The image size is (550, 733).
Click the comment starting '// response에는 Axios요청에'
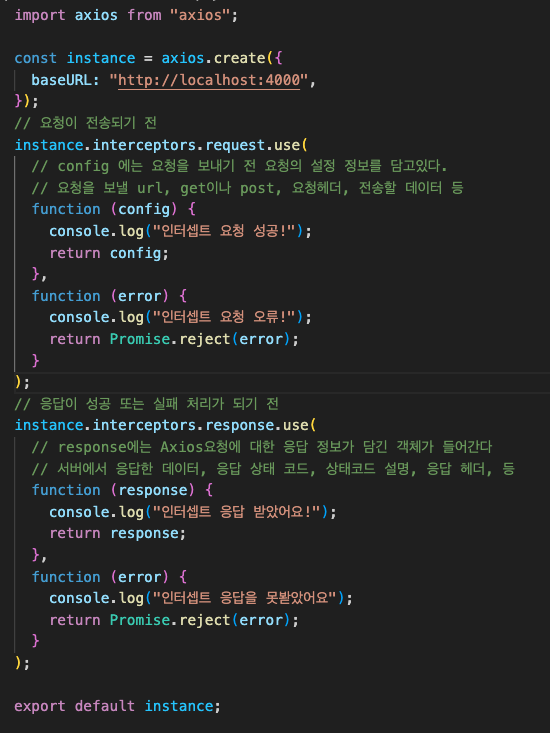coord(262,447)
